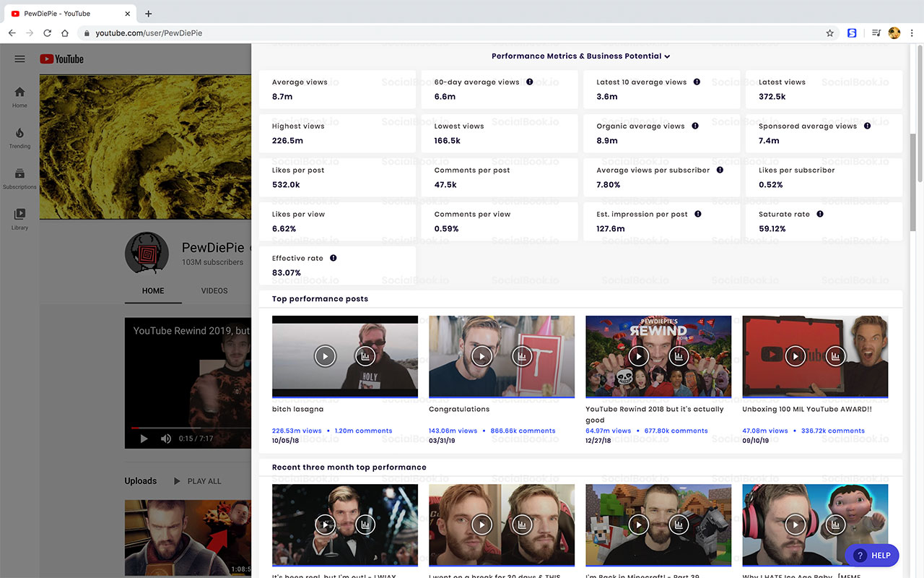Play the featured Rewind 2019 video
Viewport: 924px width, 578px height.
(x=144, y=439)
